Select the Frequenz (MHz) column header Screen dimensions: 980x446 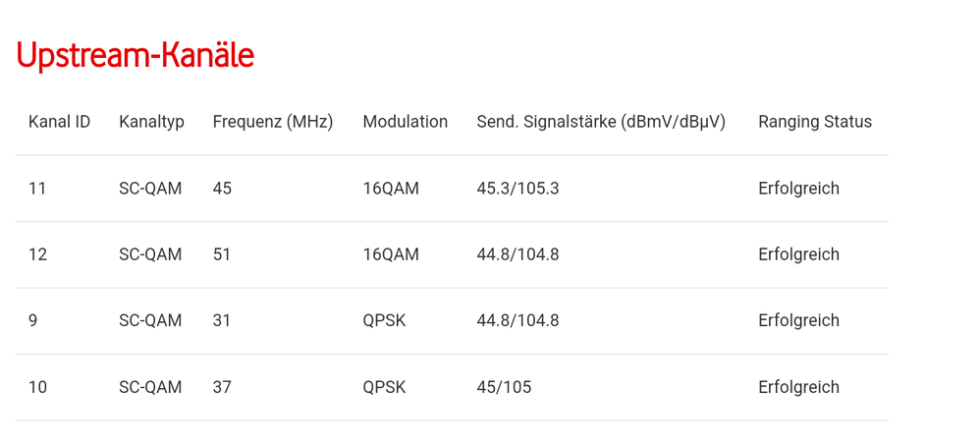tap(273, 122)
